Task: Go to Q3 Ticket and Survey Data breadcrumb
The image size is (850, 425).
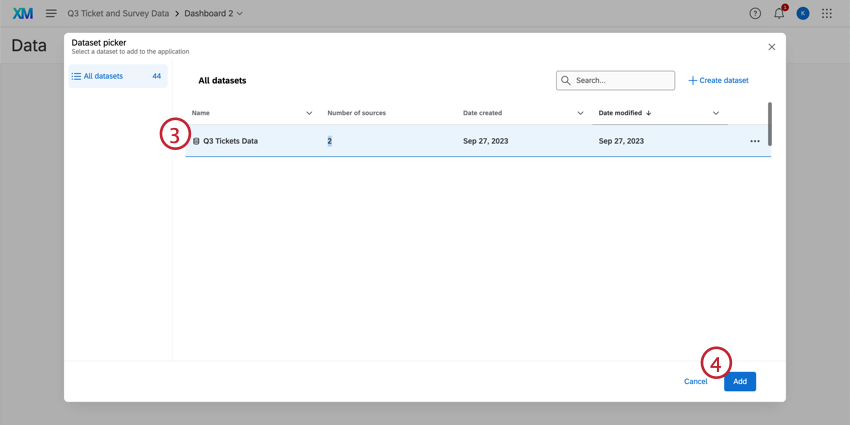Action: tap(118, 14)
